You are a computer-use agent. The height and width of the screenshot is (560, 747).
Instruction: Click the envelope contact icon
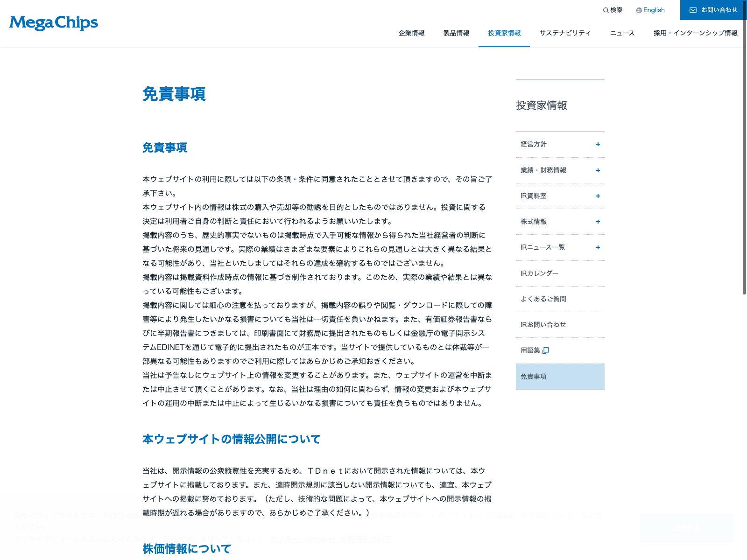pos(693,10)
